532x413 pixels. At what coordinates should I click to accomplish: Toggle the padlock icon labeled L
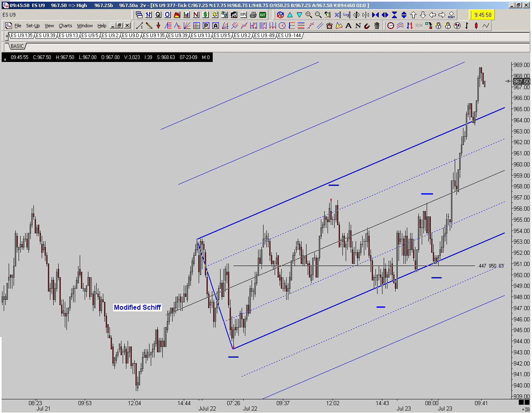(x=448, y=26)
